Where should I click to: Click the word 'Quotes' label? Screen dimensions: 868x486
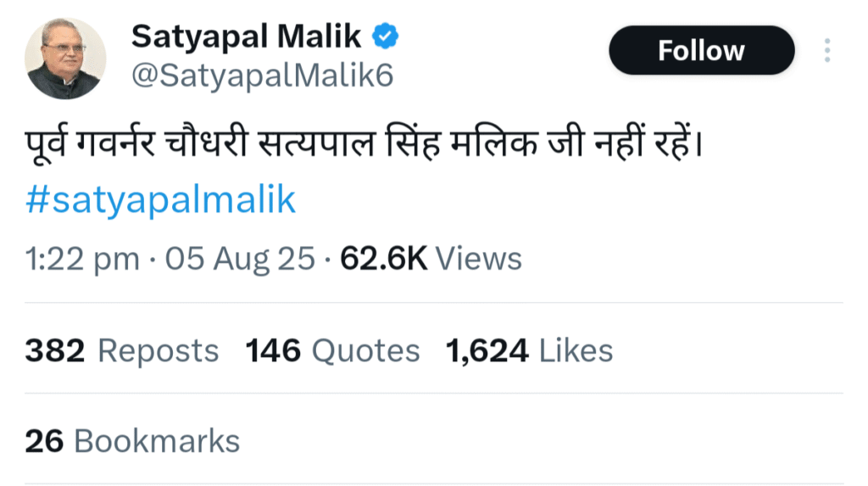[x=365, y=350]
